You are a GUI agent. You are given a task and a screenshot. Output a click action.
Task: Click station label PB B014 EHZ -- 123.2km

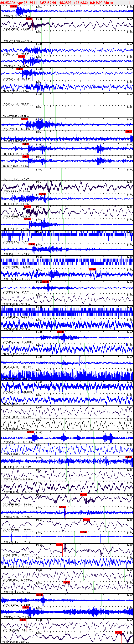(x=17, y=354)
